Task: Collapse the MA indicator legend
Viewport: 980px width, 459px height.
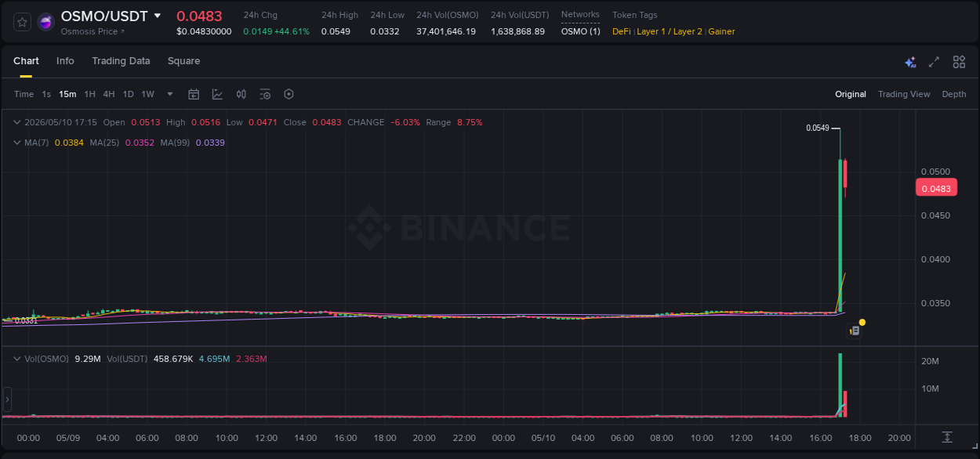Action: pyautogui.click(x=17, y=143)
